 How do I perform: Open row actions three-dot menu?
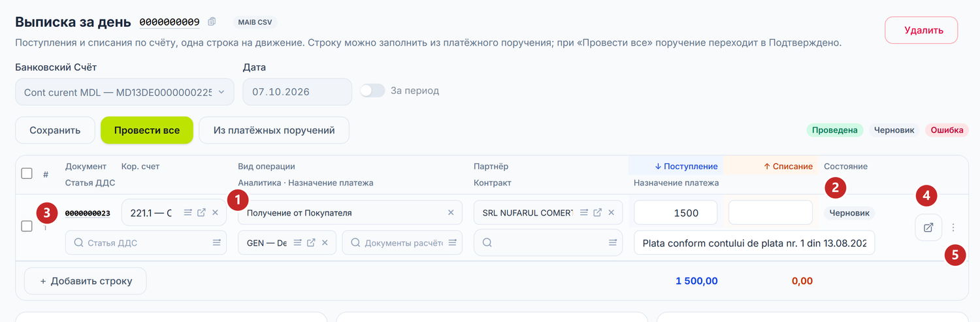[x=953, y=227]
